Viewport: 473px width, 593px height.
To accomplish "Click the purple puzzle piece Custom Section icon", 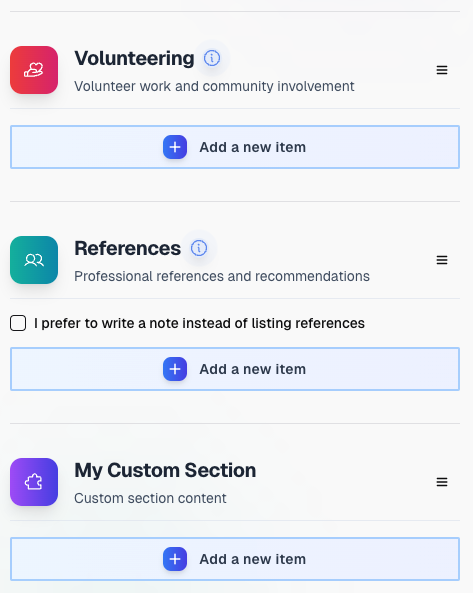I will 34,482.
